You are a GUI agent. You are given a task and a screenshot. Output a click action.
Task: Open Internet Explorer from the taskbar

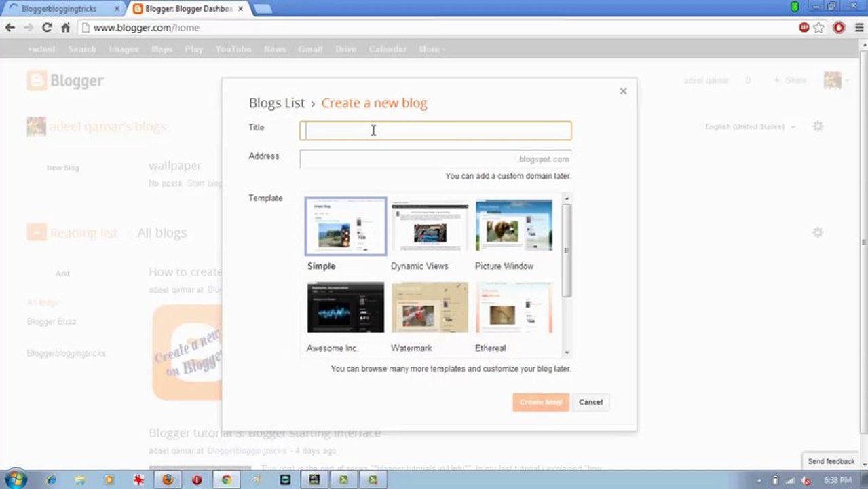tap(51, 479)
